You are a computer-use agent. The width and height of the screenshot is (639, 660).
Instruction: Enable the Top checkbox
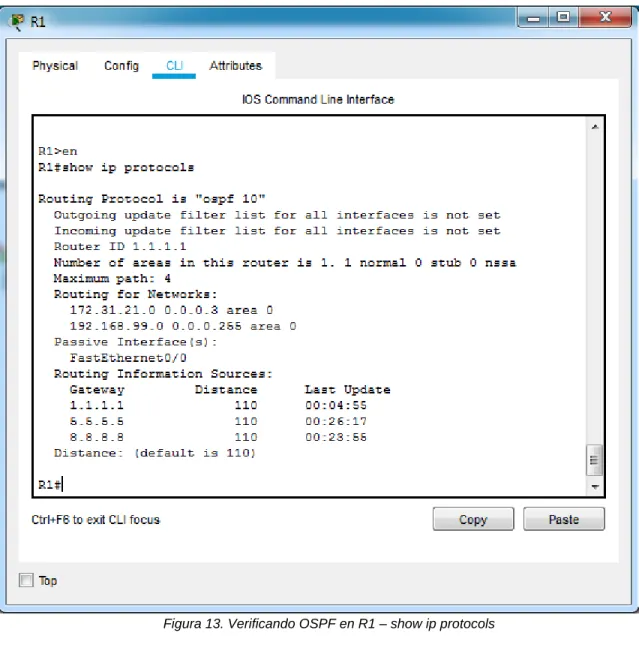point(26,580)
